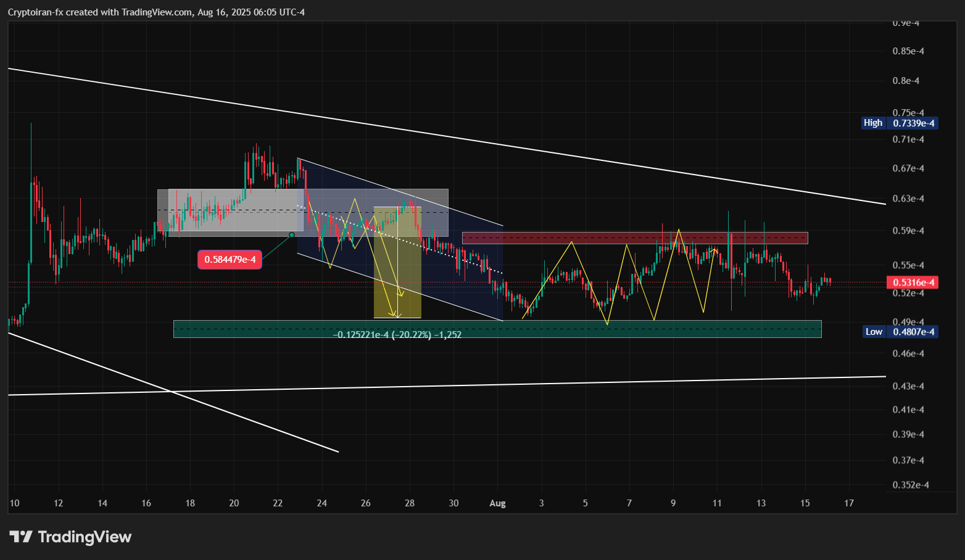Click the 0.46e-4 price axis tick
The width and height of the screenshot is (965, 560).
(908, 353)
